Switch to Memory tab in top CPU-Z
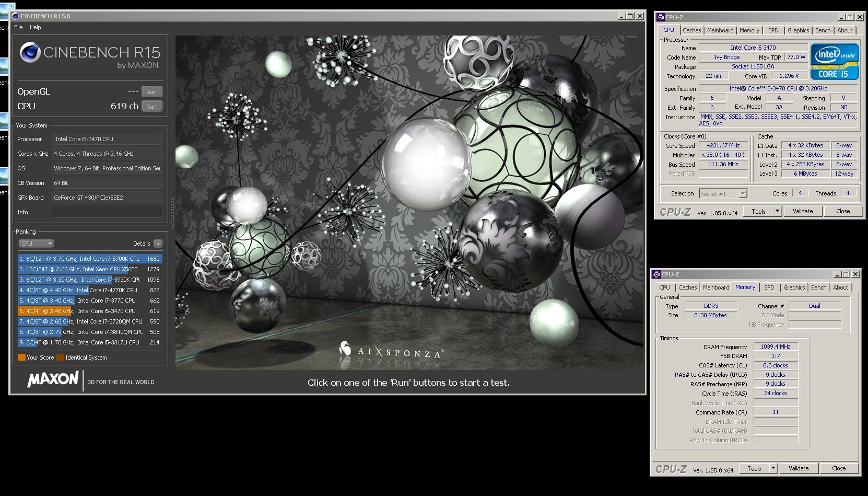This screenshot has width=868, height=496. (749, 30)
